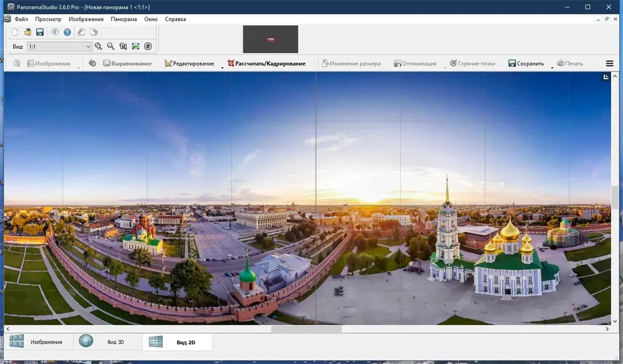Image resolution: width=623 pixels, height=364 pixels.
Task: Open project with the folder icon
Action: pyautogui.click(x=27, y=32)
